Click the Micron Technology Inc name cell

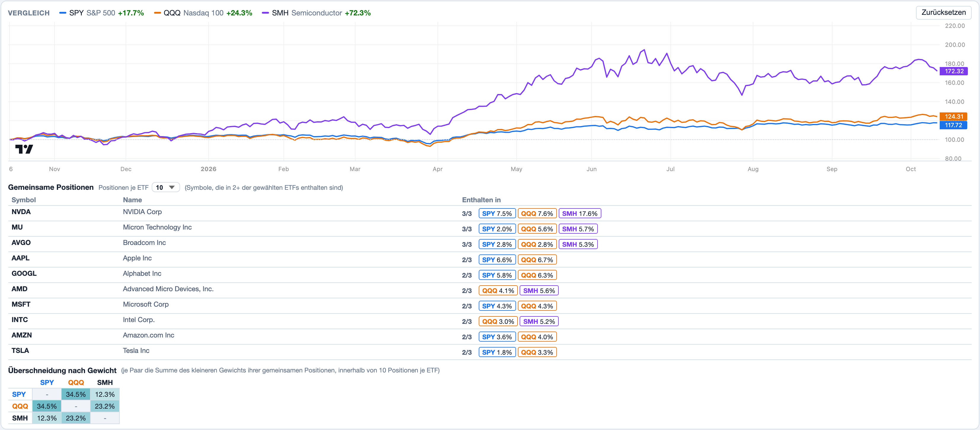157,227
